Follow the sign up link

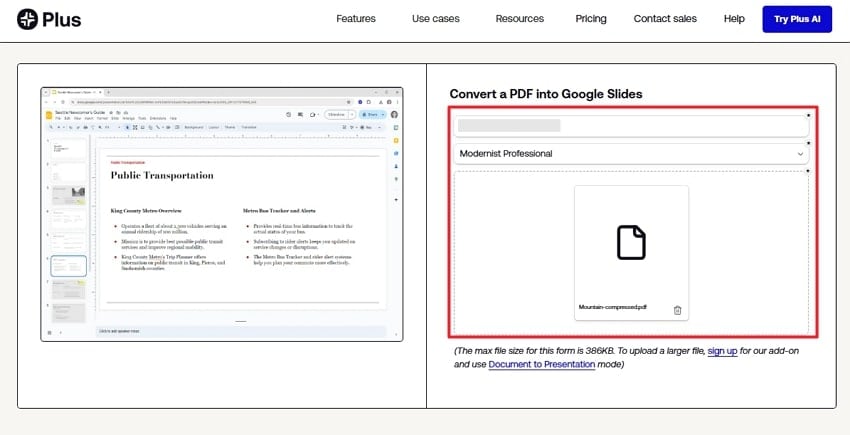722,351
